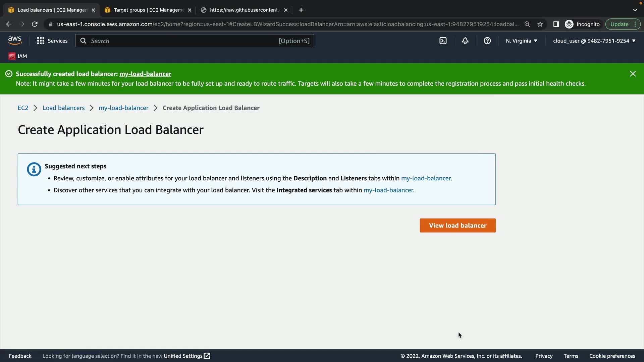Viewport: 644px width, 362px height.
Task: Expand the N. Virginia region dropdown
Action: pos(522,41)
